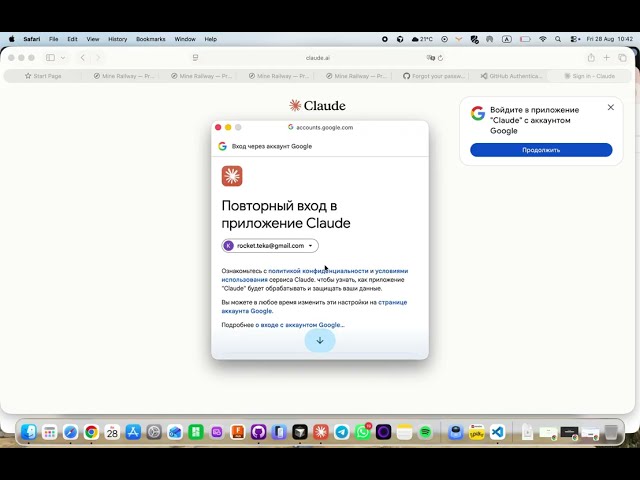Go back with the Safari back arrow
This screenshot has height=480, width=640.
pos(83,58)
